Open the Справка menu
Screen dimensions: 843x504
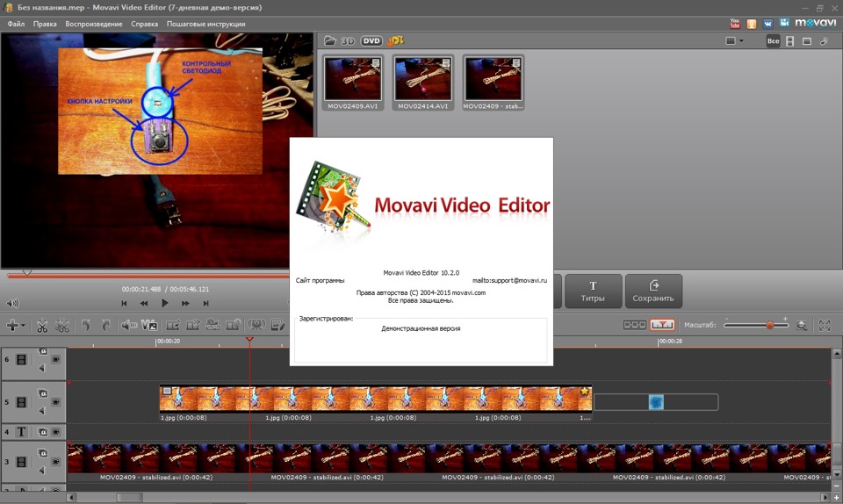(x=145, y=24)
